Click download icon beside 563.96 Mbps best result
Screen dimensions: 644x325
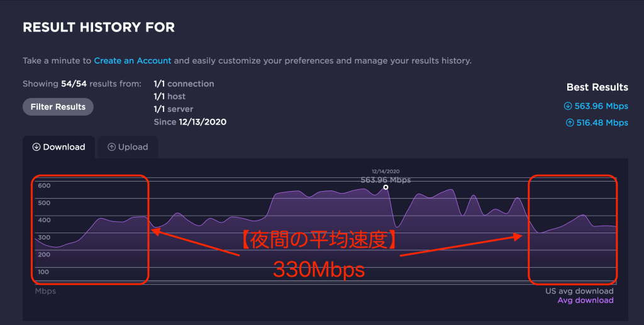tap(568, 106)
